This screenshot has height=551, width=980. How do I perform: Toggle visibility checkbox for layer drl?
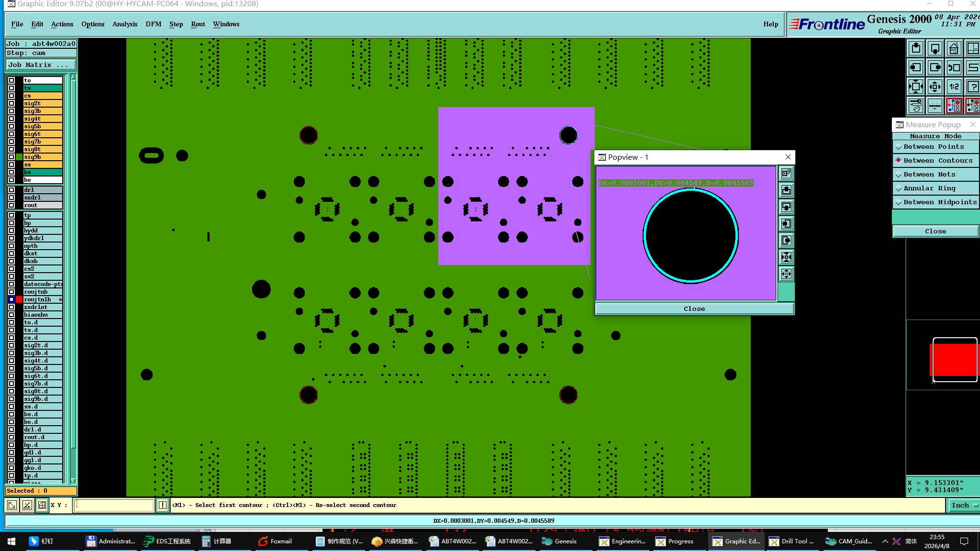coord(11,190)
